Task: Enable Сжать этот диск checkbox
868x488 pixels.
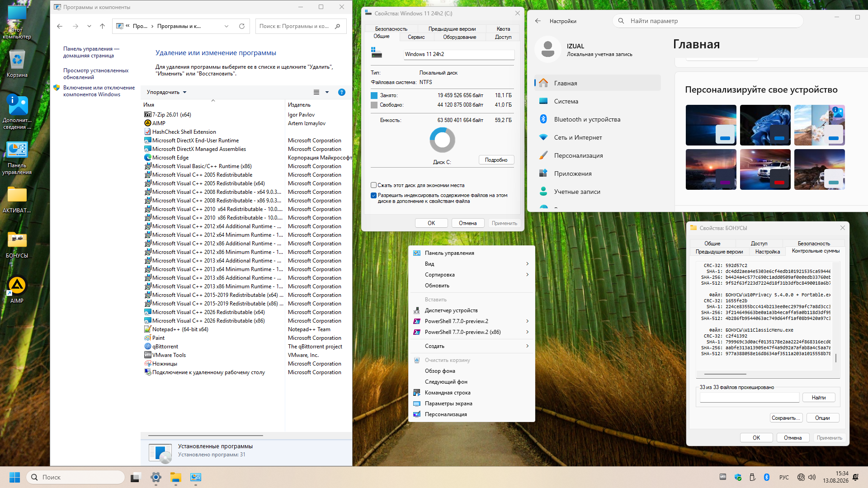Action: 373,185
